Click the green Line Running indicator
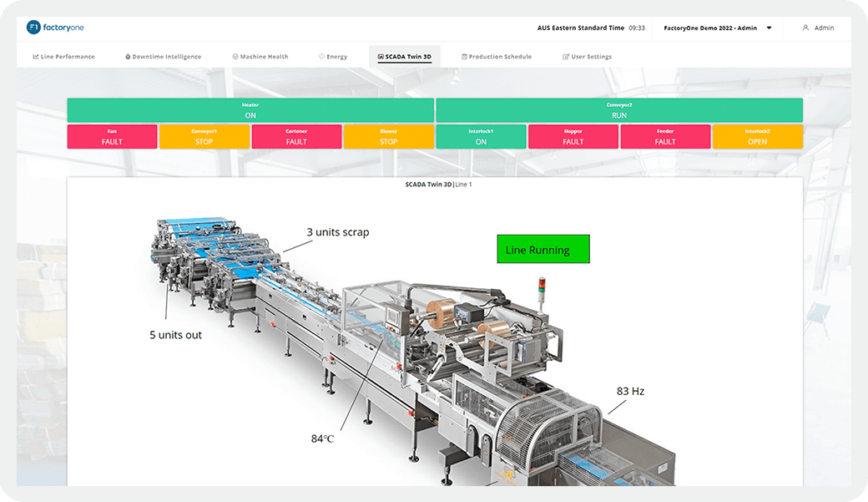 (x=543, y=249)
